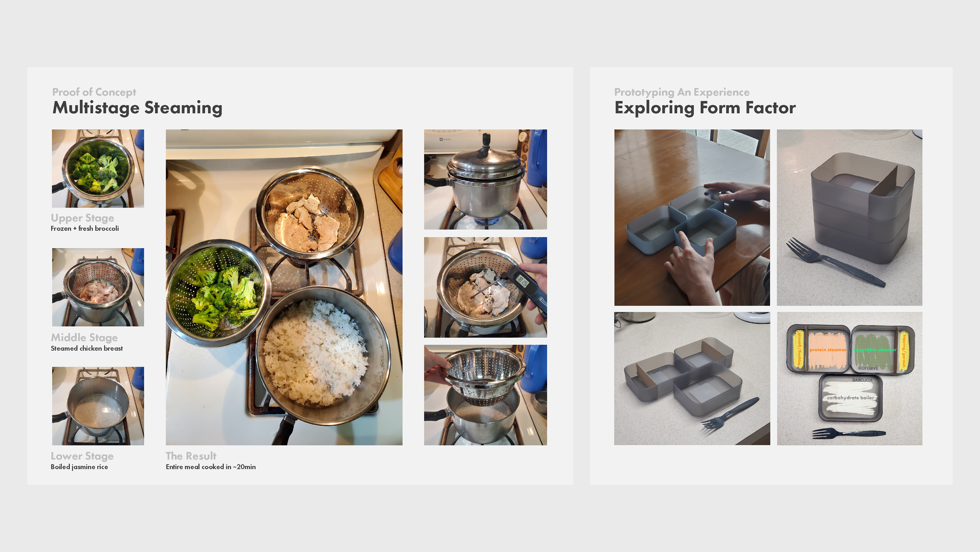
Task: Click the Exploring Form Factor heading
Action: (705, 108)
